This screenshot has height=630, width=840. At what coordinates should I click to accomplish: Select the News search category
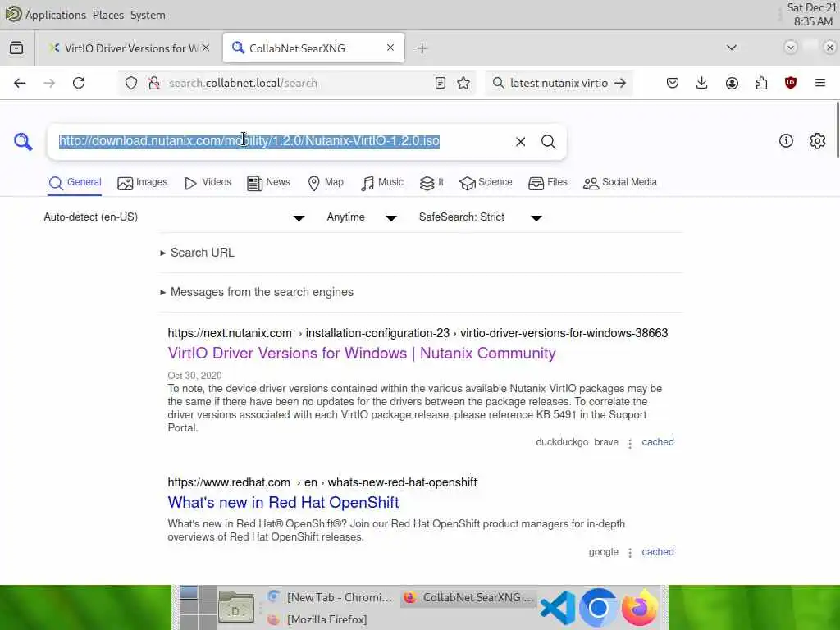pos(268,183)
